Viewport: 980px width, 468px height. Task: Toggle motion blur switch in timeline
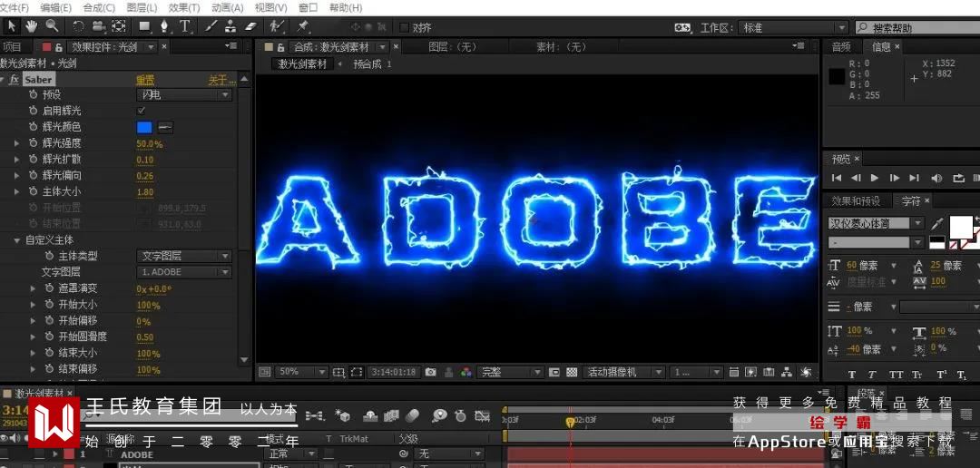click(x=412, y=415)
